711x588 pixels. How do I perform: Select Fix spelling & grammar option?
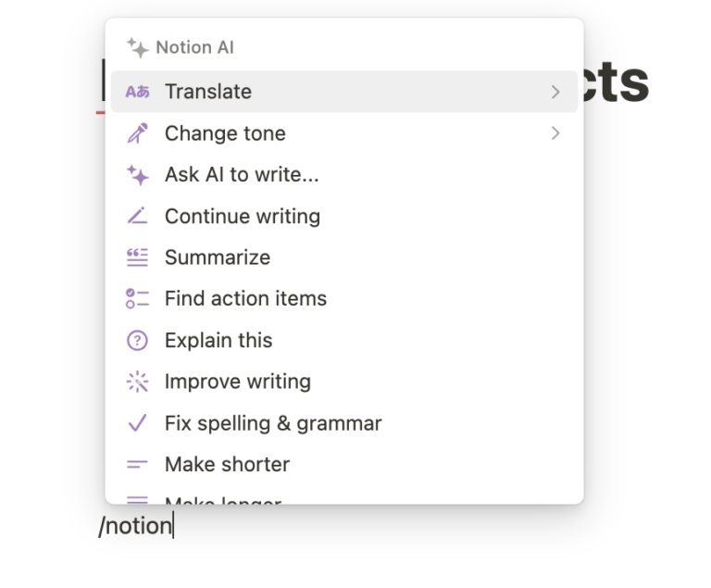[x=273, y=423]
